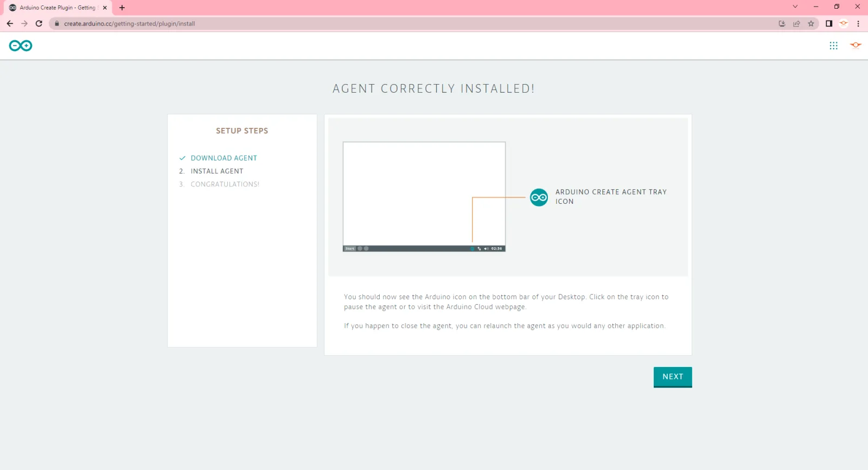Reload the current page

39,23
